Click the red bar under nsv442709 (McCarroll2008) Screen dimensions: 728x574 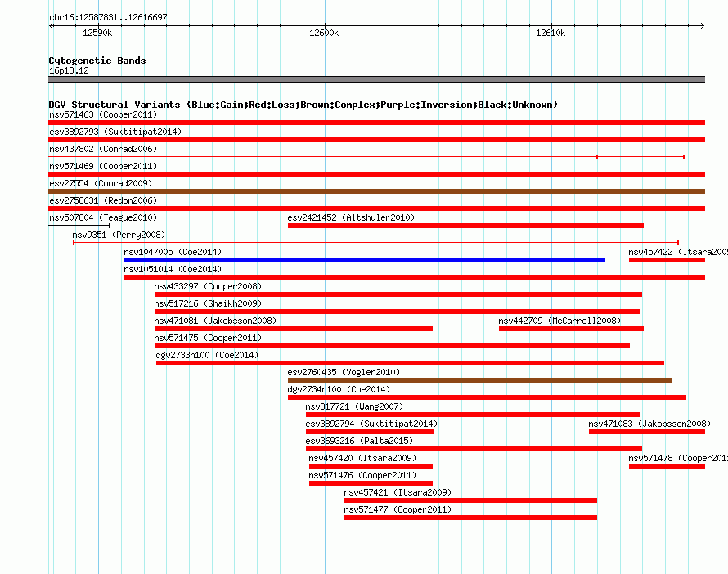point(571,329)
